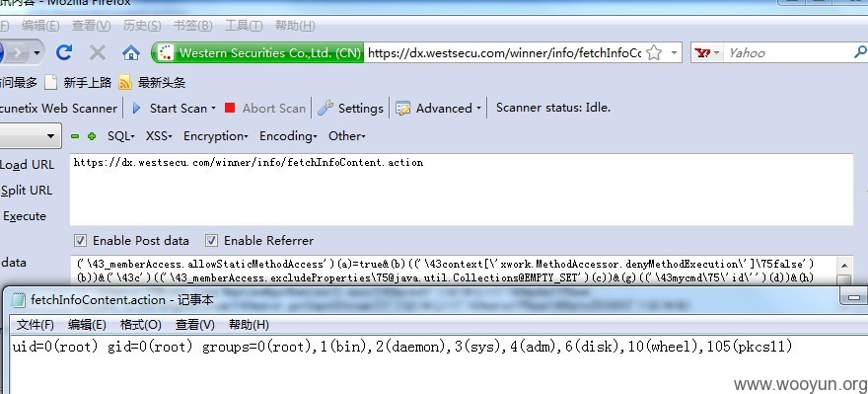Open Notepad 格式(O) menu
The image size is (868, 394).
141,325
